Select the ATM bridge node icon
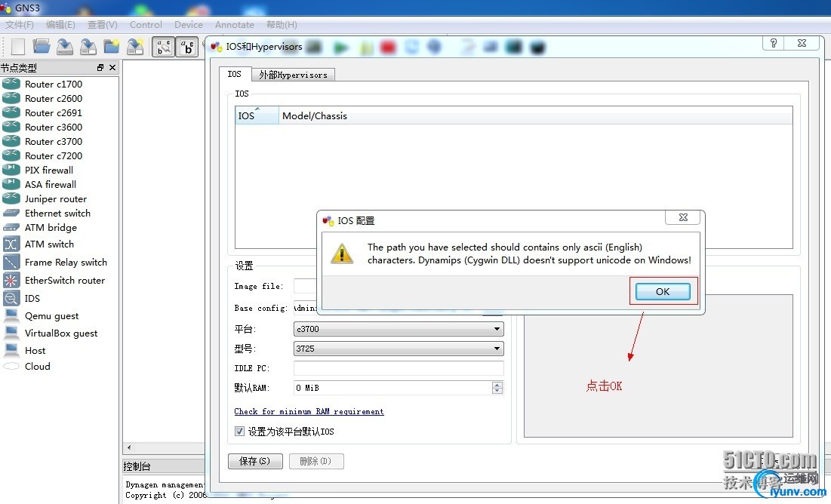Screen dimensions: 831x504 [11, 227]
